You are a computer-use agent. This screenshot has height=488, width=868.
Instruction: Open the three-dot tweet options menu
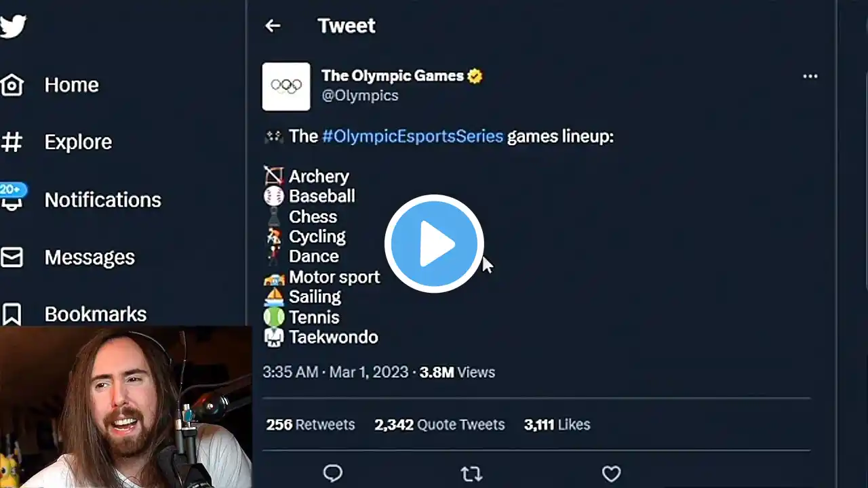[810, 77]
